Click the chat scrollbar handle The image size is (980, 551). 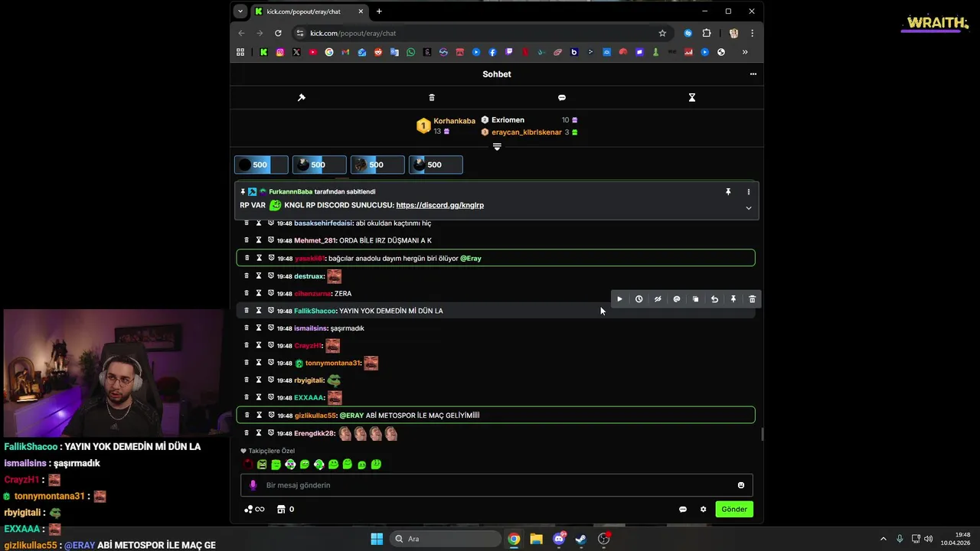(762, 435)
